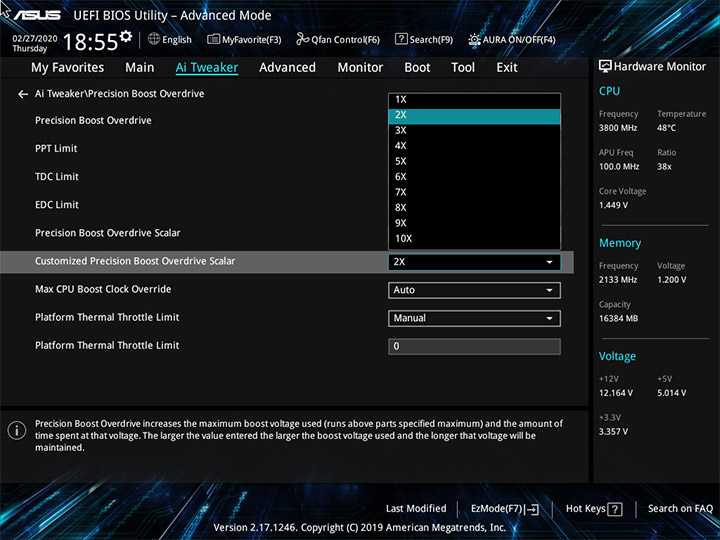
Task: Choose 7X scalar option
Action: [x=474, y=192]
